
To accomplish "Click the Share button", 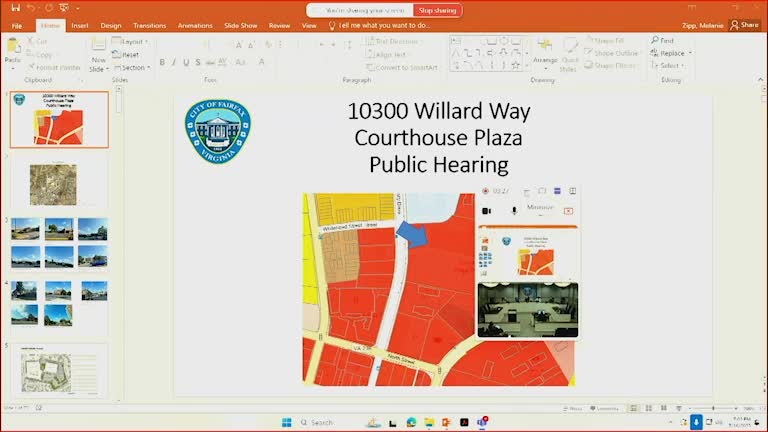I will pyautogui.click(x=744, y=25).
